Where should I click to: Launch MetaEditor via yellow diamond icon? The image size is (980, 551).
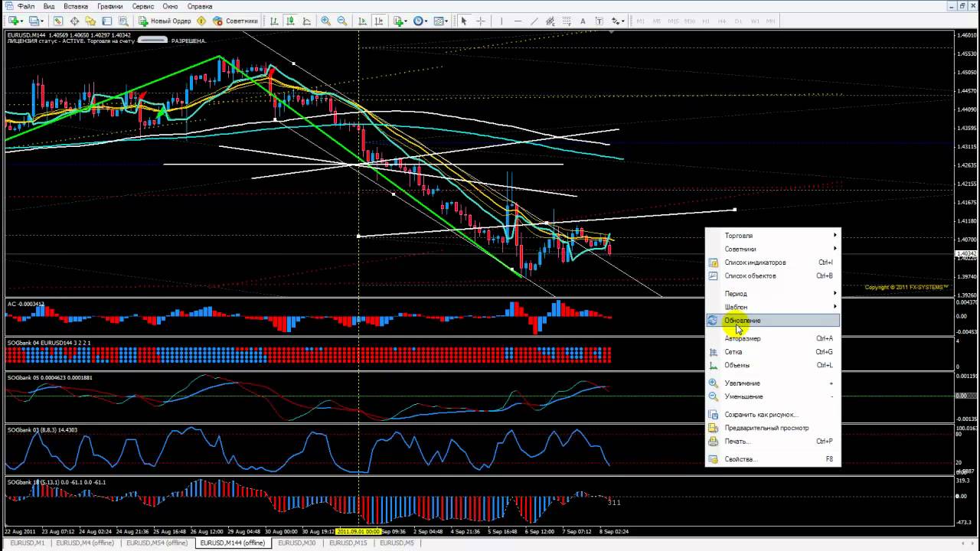[x=201, y=21]
